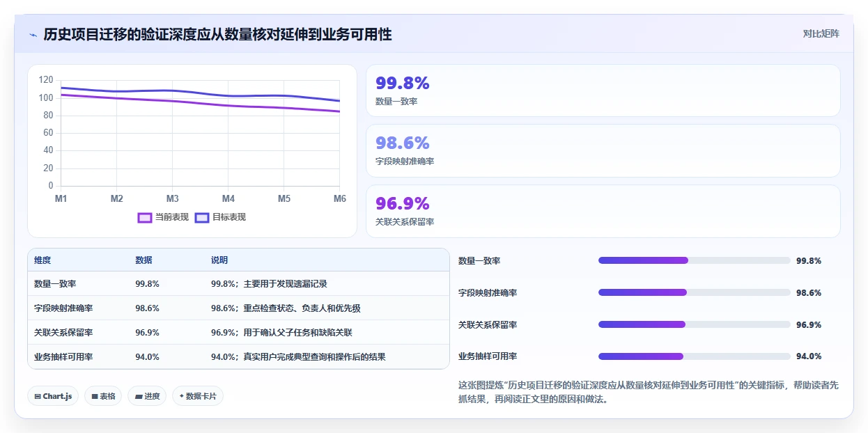
Task: Click the 字段映射准确率 progress bar
Action: coord(695,292)
